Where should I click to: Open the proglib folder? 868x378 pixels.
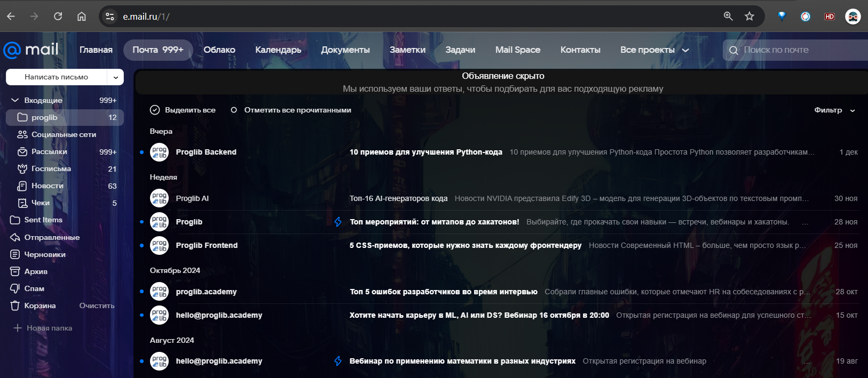coord(65,117)
